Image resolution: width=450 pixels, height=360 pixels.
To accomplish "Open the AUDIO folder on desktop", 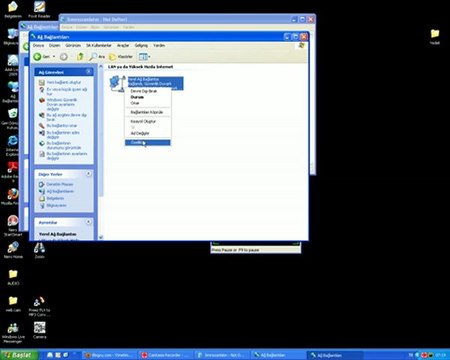I will pos(13,277).
